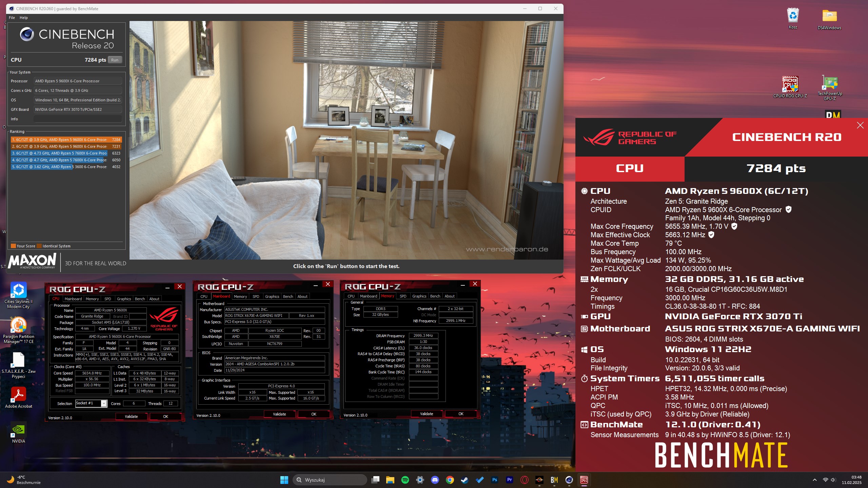Open SPD tab in right CPU-Z window
The width and height of the screenshot is (868, 488).
[x=403, y=296]
